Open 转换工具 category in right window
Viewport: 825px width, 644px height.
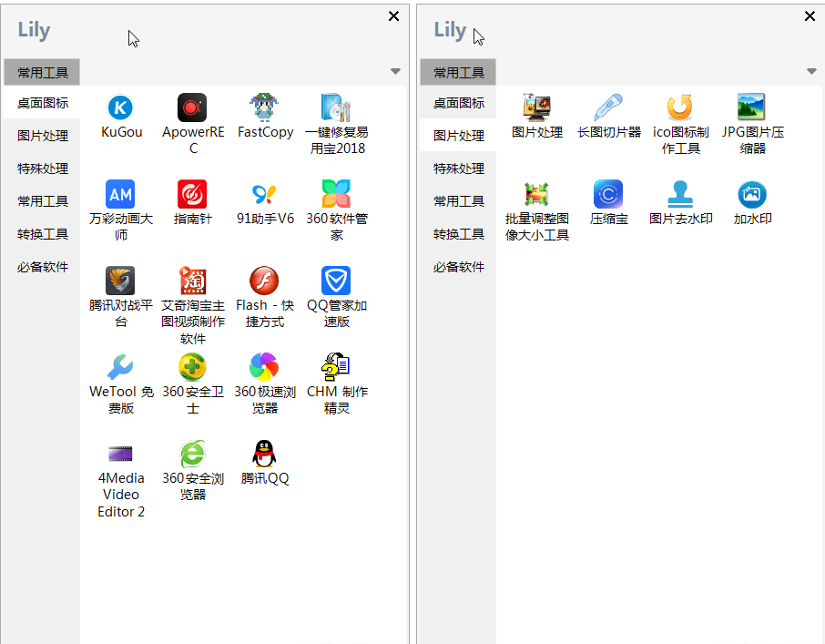click(458, 234)
